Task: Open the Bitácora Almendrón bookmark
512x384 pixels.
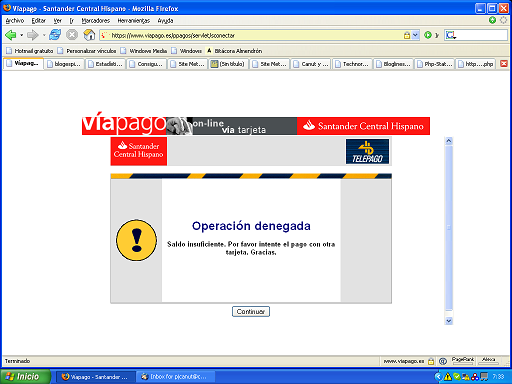Action: pyautogui.click(x=234, y=51)
